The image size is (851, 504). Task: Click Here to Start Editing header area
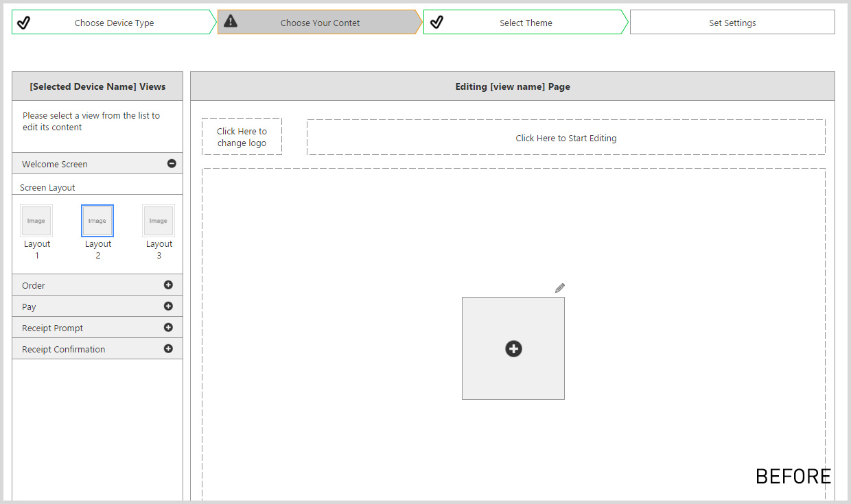click(566, 138)
